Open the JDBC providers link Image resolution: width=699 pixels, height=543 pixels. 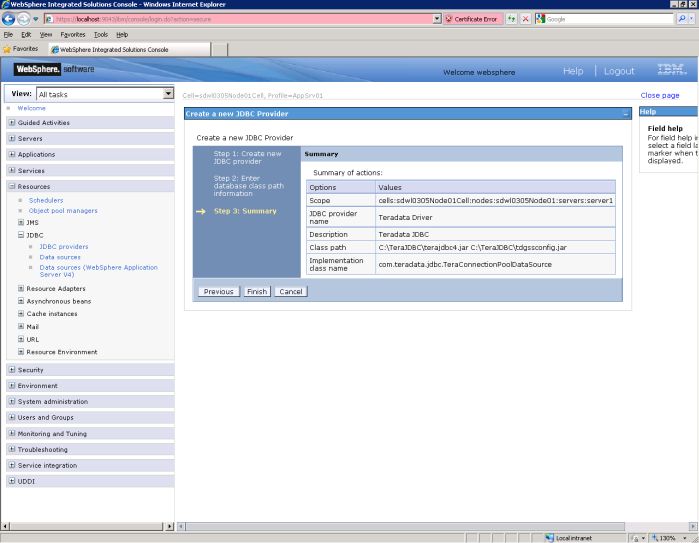pos(64,247)
